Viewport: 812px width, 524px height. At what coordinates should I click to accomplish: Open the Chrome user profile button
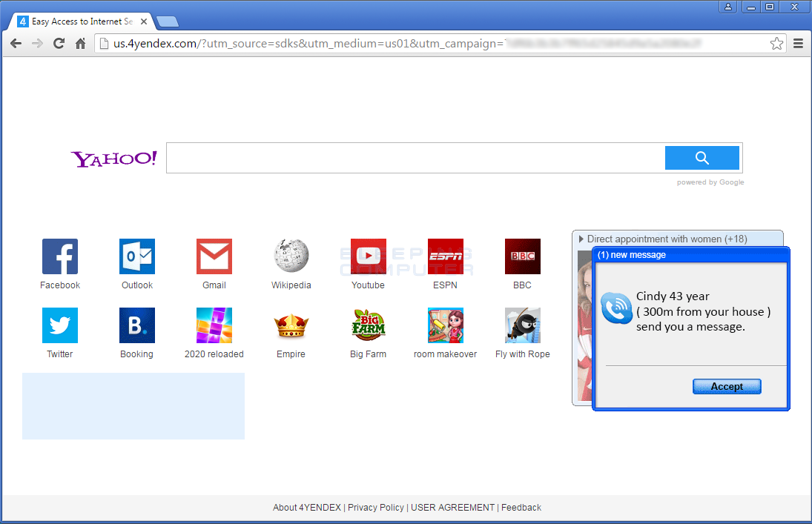pyautogui.click(x=728, y=7)
